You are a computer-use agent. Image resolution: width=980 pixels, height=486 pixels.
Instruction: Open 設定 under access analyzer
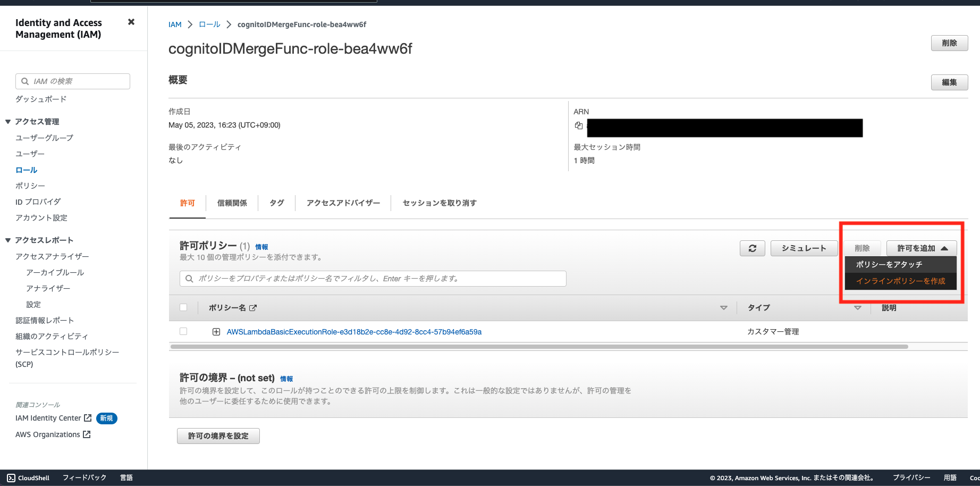click(x=33, y=305)
